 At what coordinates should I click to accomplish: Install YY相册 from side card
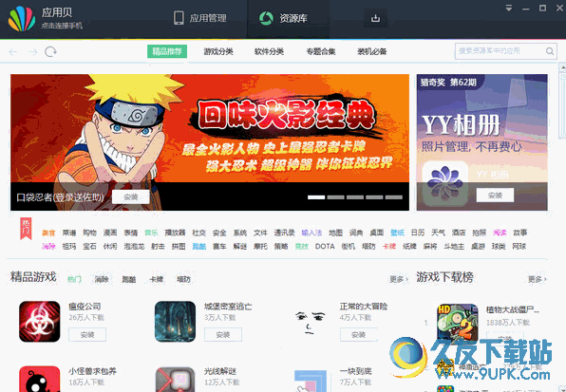tap(495, 196)
